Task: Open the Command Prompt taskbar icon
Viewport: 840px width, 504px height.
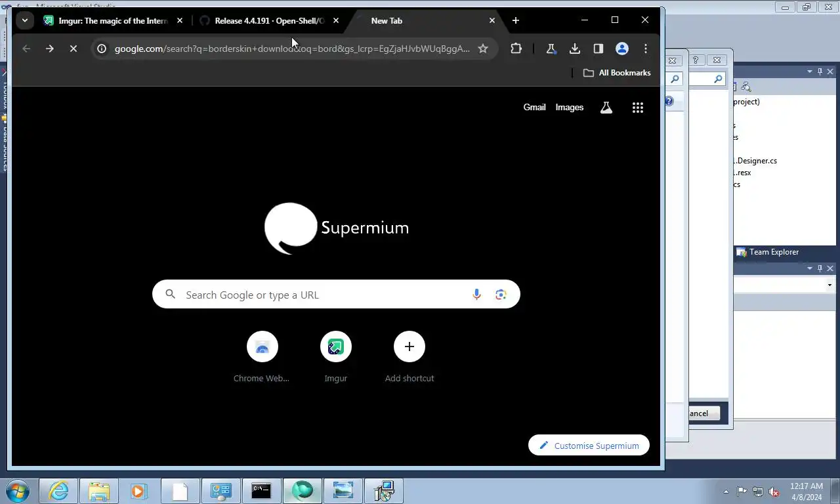Action: pos(261,491)
